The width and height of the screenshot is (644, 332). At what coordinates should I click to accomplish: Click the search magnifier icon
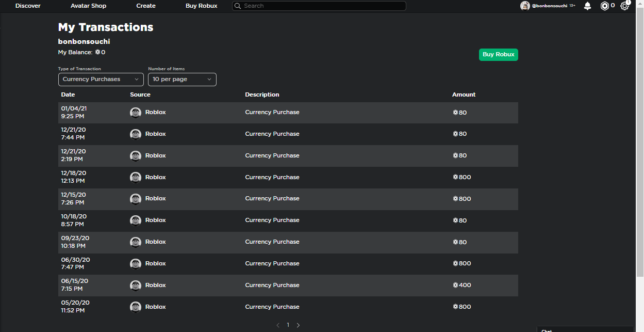pos(238,6)
